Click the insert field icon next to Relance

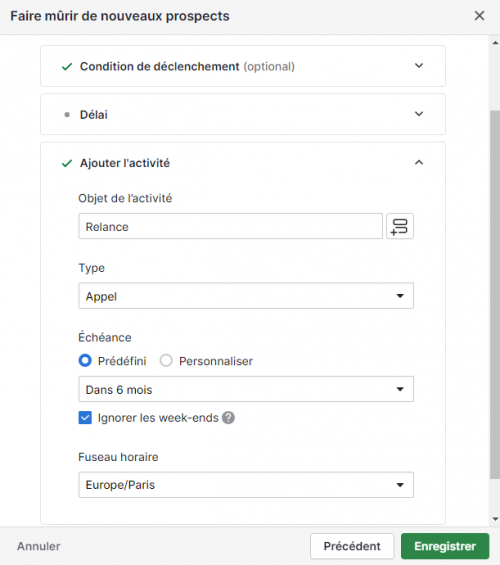pyautogui.click(x=400, y=226)
